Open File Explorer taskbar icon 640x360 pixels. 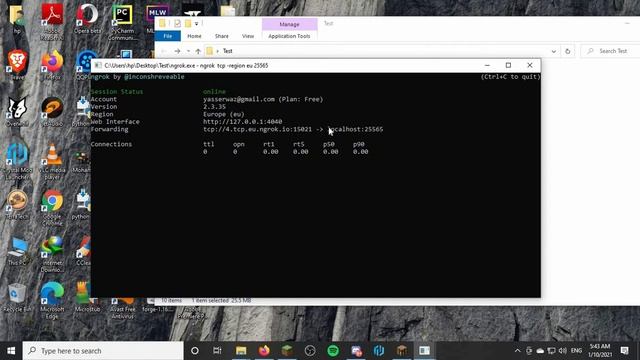pyautogui.click(x=241, y=351)
